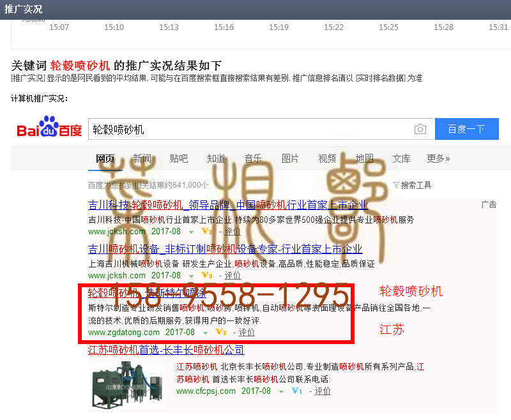Expand dropdown arrow beside www.zgdatong.com
This screenshot has height=420, width=511.
(205, 333)
